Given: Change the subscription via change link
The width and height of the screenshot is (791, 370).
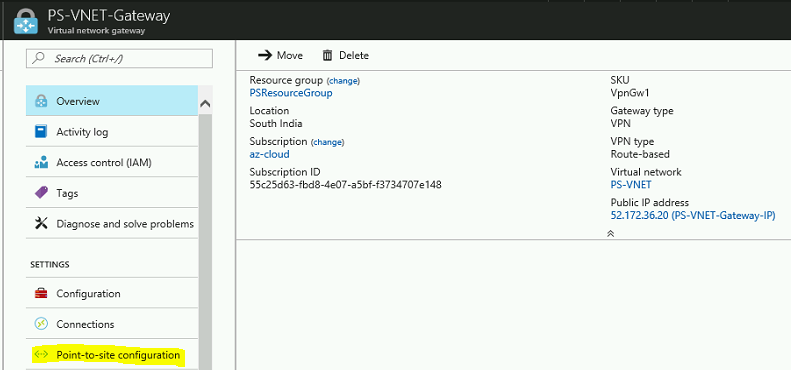Looking at the screenshot, I should [327, 142].
